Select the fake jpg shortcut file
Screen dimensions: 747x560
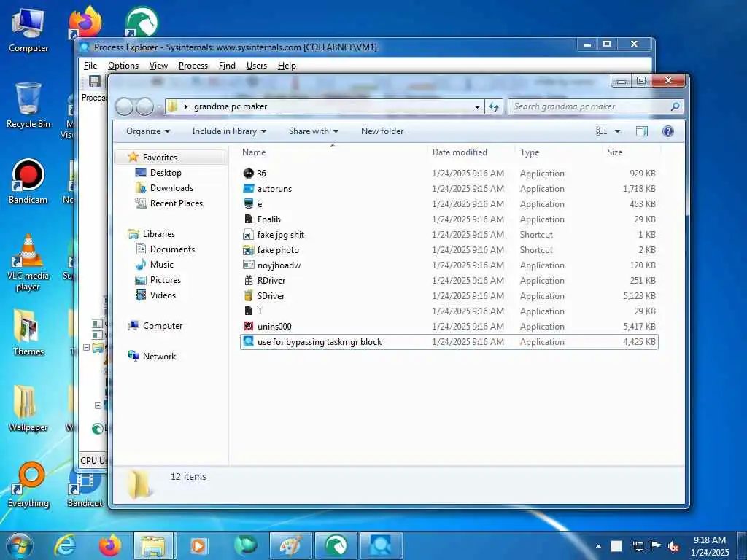(x=449, y=234)
